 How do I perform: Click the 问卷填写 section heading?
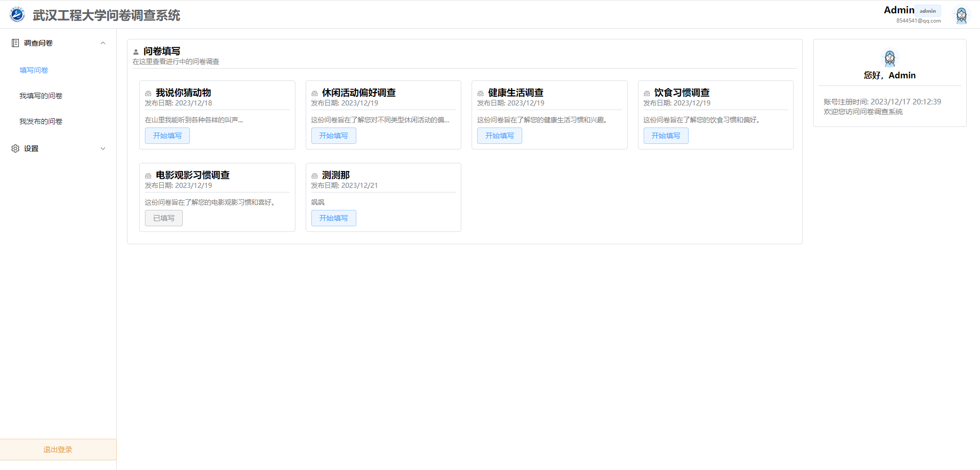click(162, 51)
